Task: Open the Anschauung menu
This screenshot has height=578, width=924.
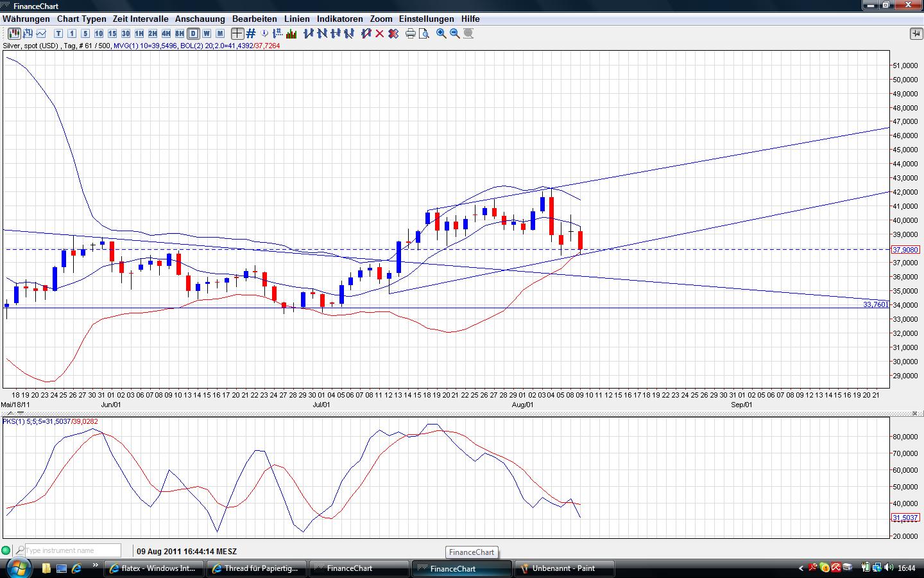Action: point(200,19)
